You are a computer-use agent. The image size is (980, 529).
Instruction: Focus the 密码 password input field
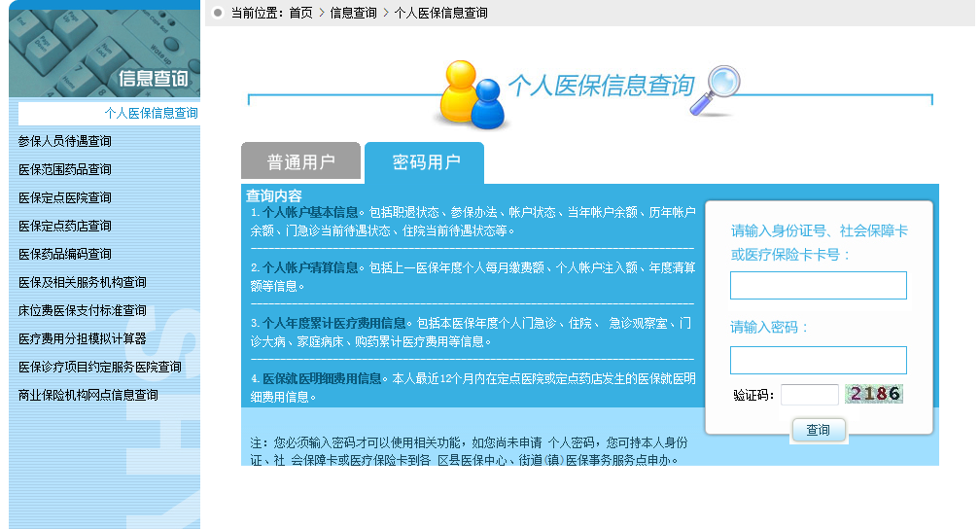819,360
